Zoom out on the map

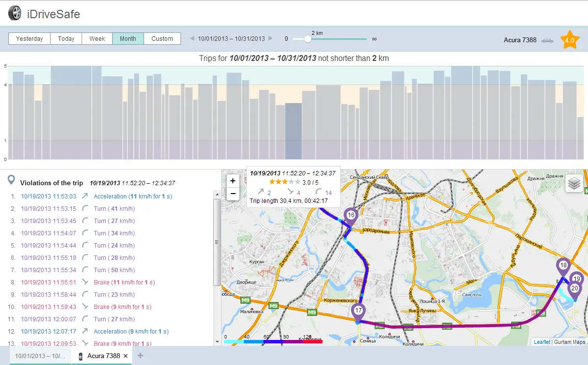coord(233,194)
